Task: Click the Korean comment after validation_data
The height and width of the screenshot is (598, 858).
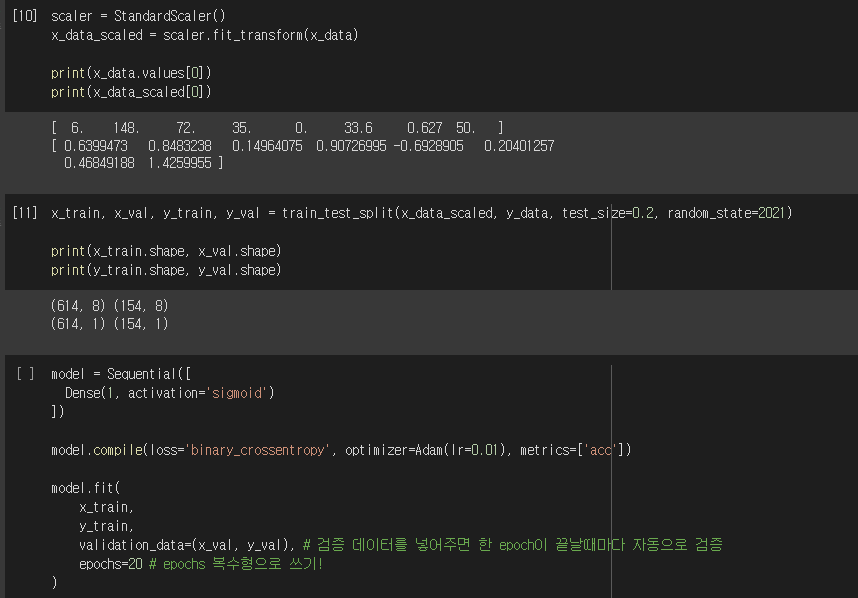Action: (x=513, y=545)
